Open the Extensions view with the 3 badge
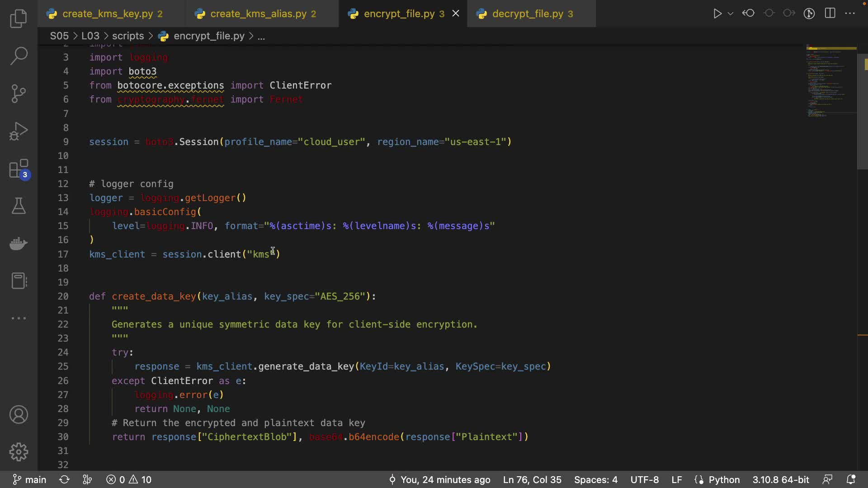Viewport: 868px width, 488px height. pyautogui.click(x=19, y=169)
